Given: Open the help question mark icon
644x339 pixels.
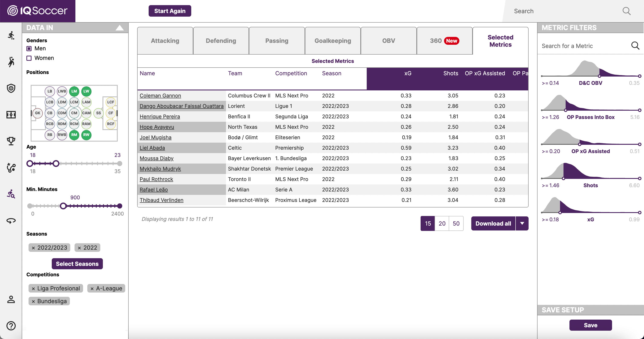Looking at the screenshot, I should coord(11,326).
